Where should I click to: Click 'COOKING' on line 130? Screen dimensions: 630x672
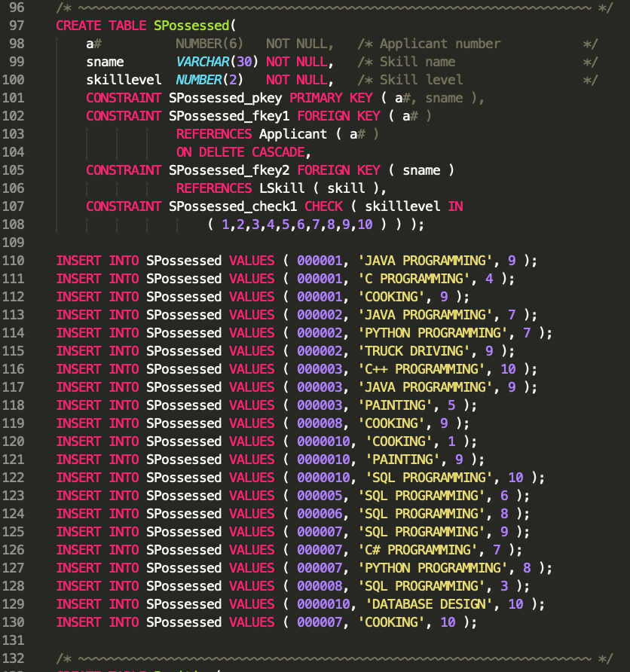[x=392, y=622]
